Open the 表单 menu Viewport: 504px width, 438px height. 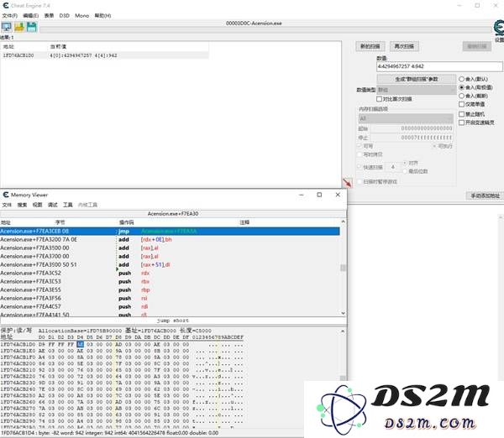pyautogui.click(x=49, y=15)
